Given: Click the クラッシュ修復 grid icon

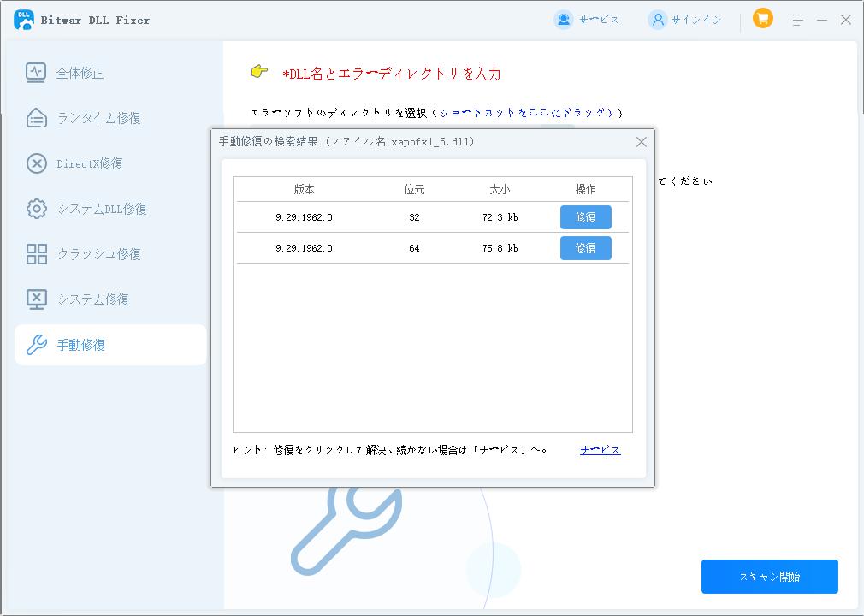Looking at the screenshot, I should (37, 254).
